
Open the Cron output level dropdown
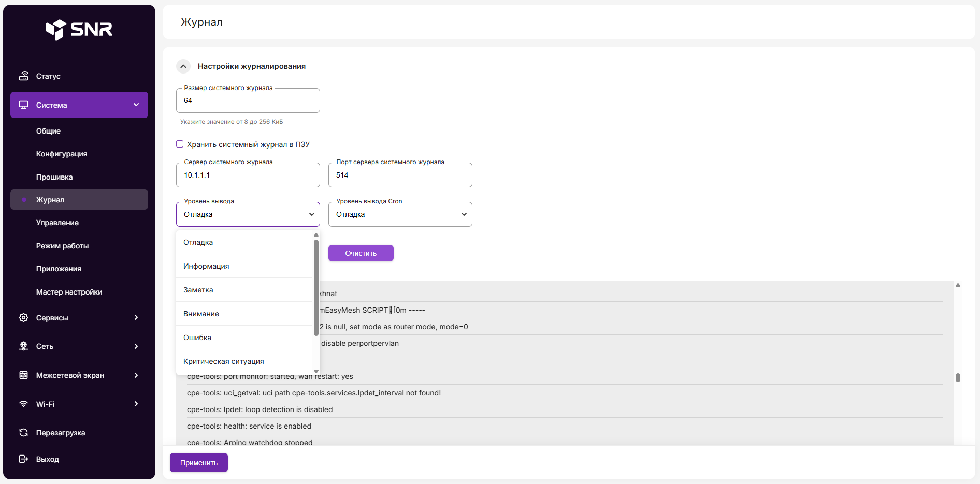tap(400, 214)
